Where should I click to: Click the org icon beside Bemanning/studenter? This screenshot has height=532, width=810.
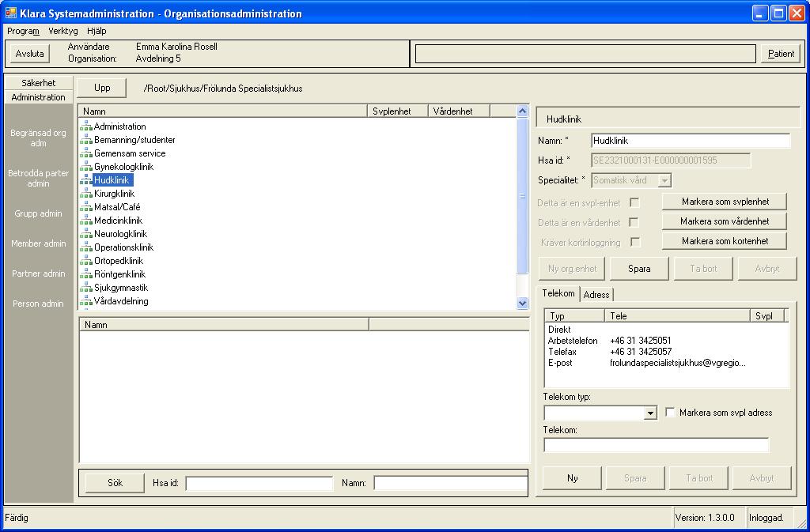coord(85,139)
